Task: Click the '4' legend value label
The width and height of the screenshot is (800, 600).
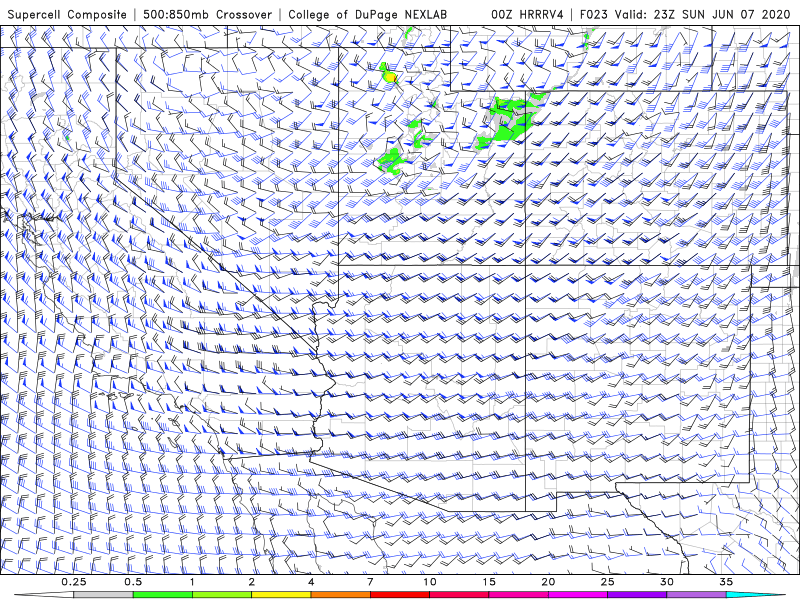Action: tap(311, 582)
